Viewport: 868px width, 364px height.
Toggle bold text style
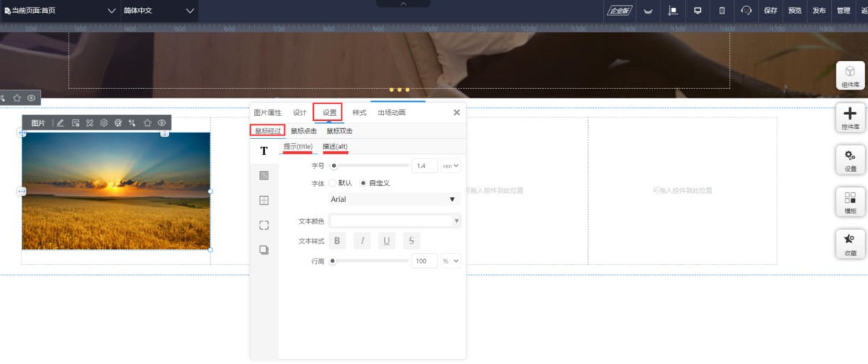[x=337, y=241]
